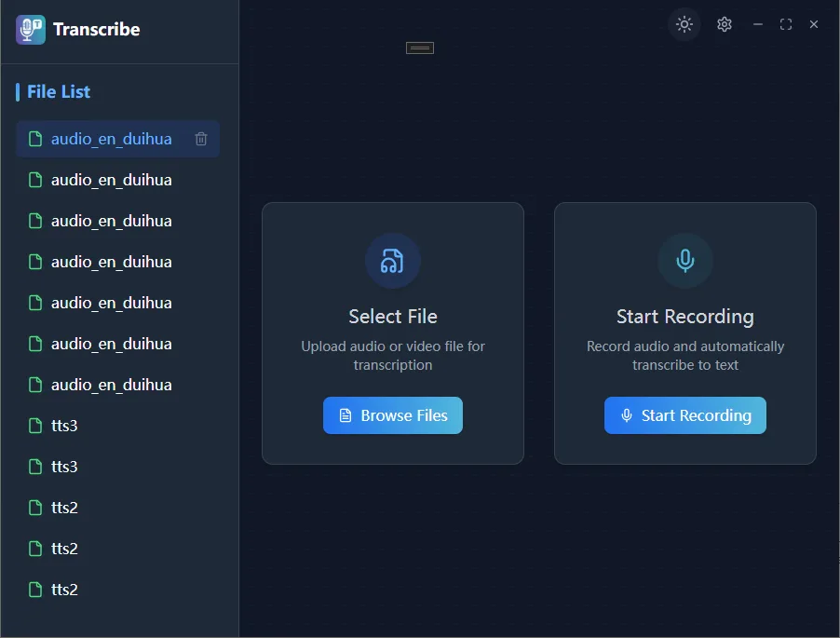Toggle light theme with the sun icon
The width and height of the screenshot is (840, 638).
point(684,24)
